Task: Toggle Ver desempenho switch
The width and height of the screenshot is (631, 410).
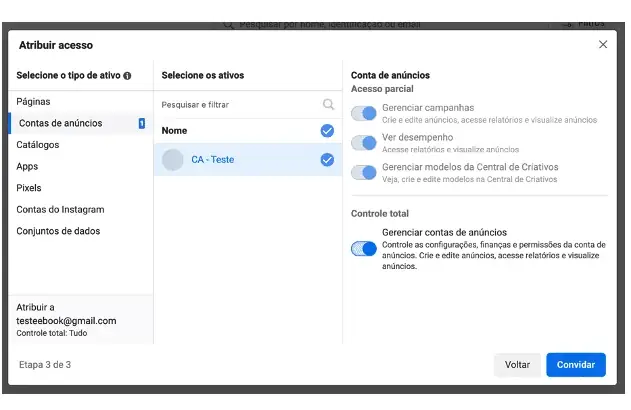Action: [x=363, y=143]
